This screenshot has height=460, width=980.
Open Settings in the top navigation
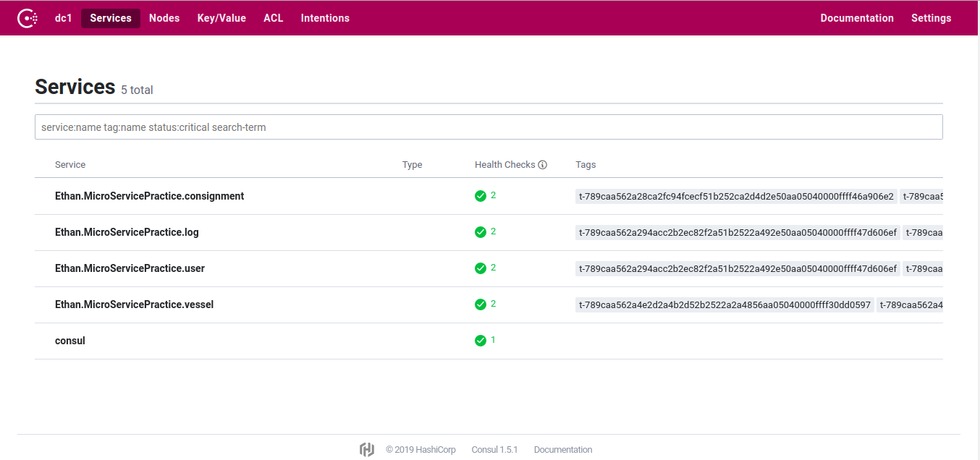931,18
